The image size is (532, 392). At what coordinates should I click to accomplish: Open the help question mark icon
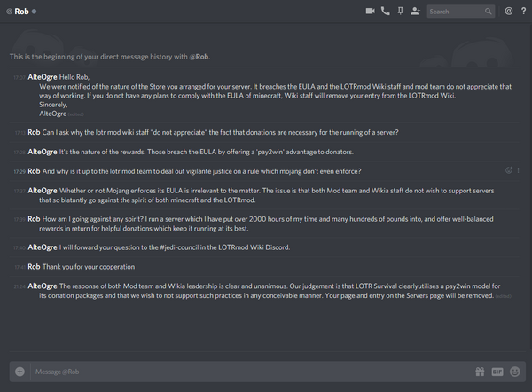[x=523, y=12]
